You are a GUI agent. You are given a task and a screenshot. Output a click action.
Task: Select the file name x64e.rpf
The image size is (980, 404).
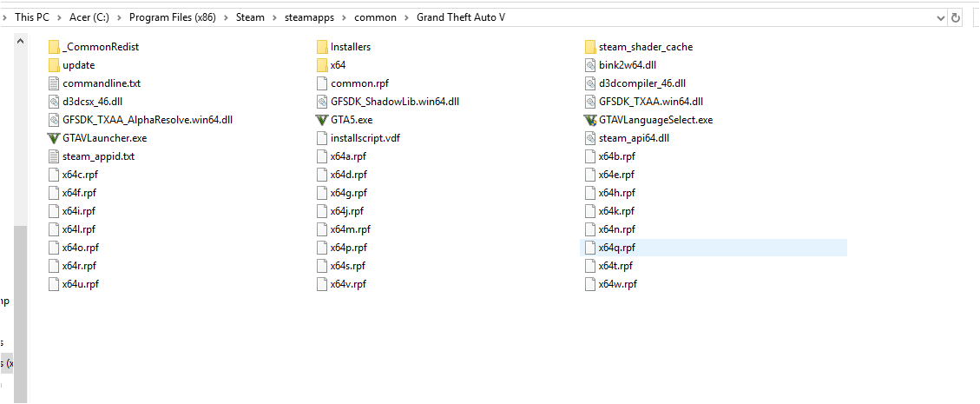click(x=616, y=175)
